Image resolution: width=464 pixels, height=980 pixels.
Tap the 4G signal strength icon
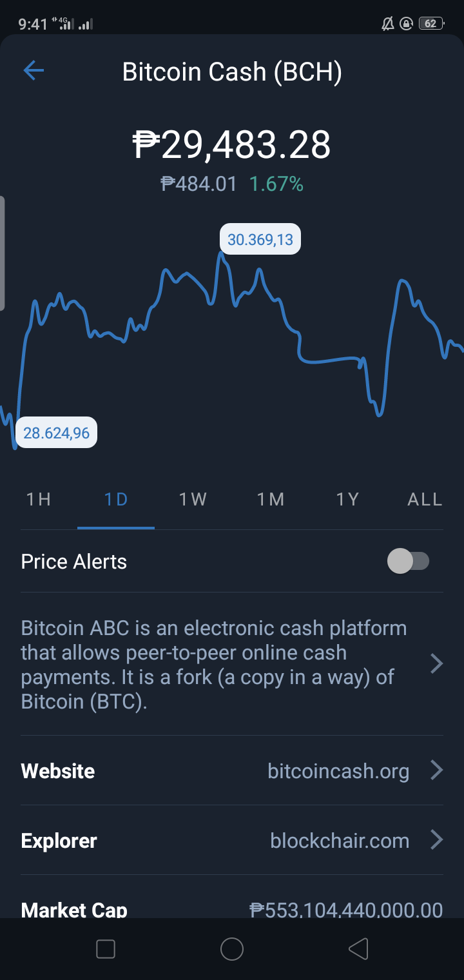[66, 24]
